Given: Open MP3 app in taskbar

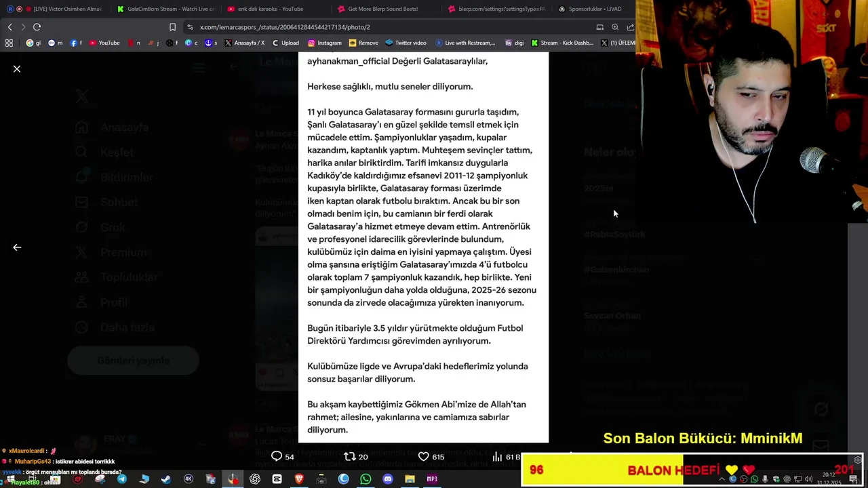Looking at the screenshot, I should 432,479.
